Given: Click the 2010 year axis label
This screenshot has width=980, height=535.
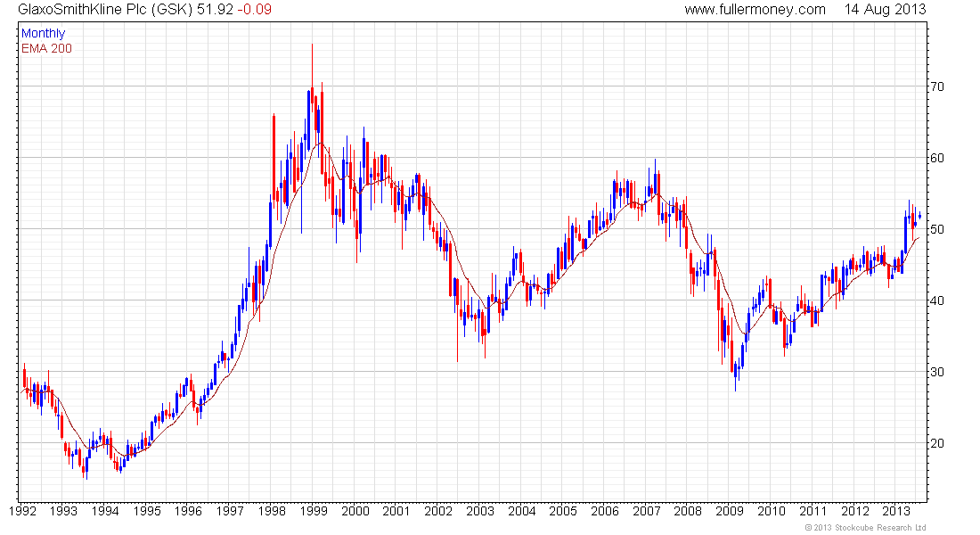Looking at the screenshot, I should pyautogui.click(x=772, y=511).
